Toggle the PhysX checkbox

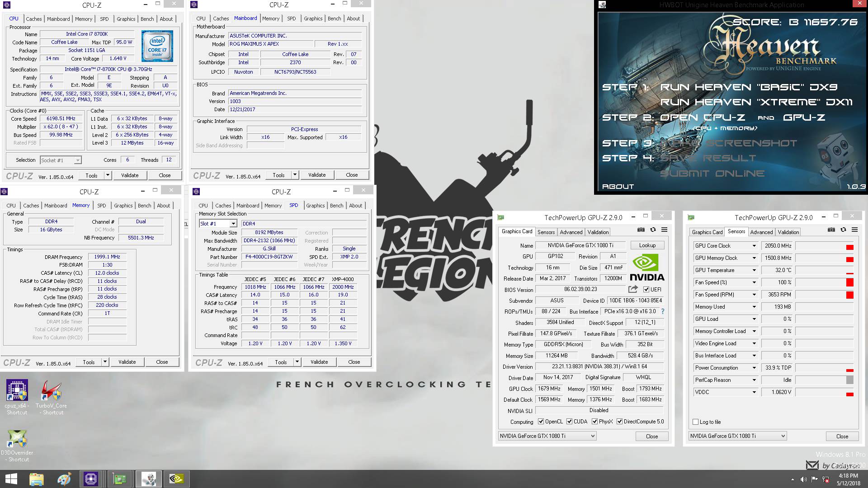[594, 422]
